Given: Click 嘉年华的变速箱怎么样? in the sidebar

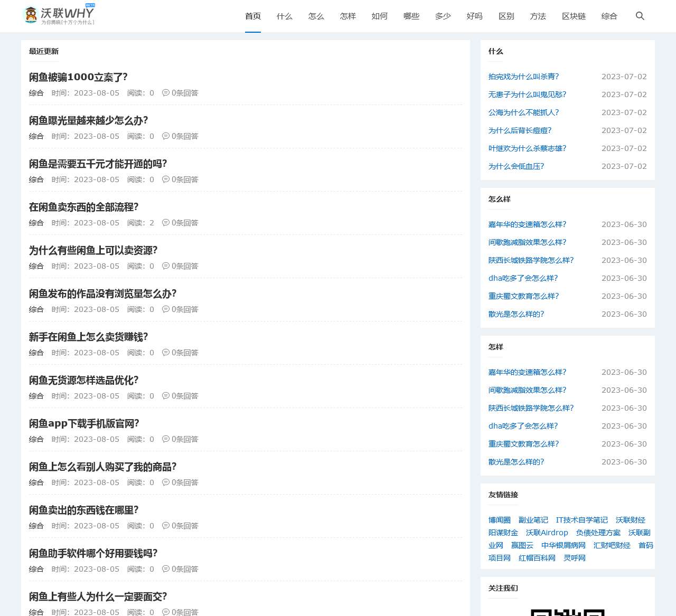Looking at the screenshot, I should pos(527,224).
